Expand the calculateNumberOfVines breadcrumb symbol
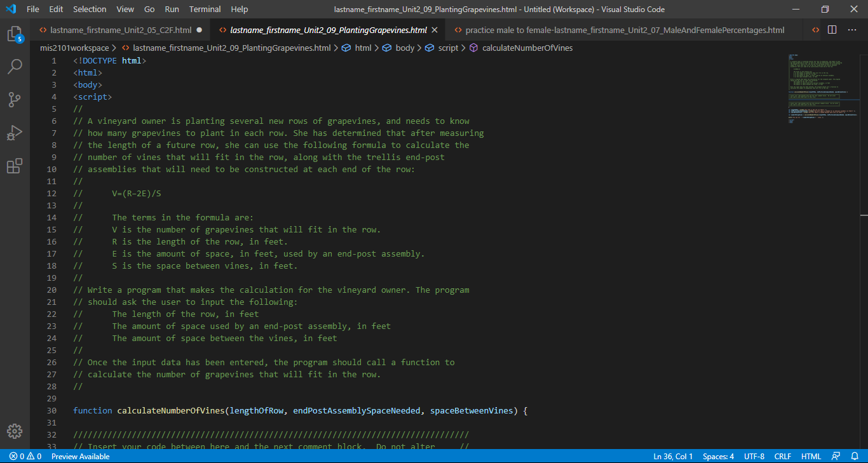 pyautogui.click(x=528, y=48)
